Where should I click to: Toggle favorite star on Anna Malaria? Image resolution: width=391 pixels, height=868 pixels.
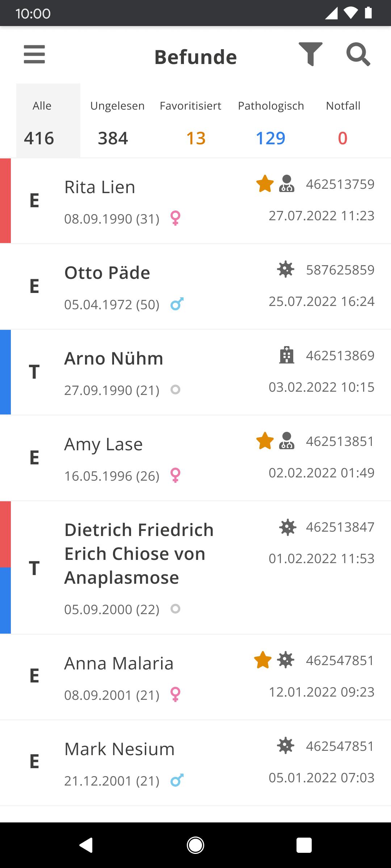point(263,660)
